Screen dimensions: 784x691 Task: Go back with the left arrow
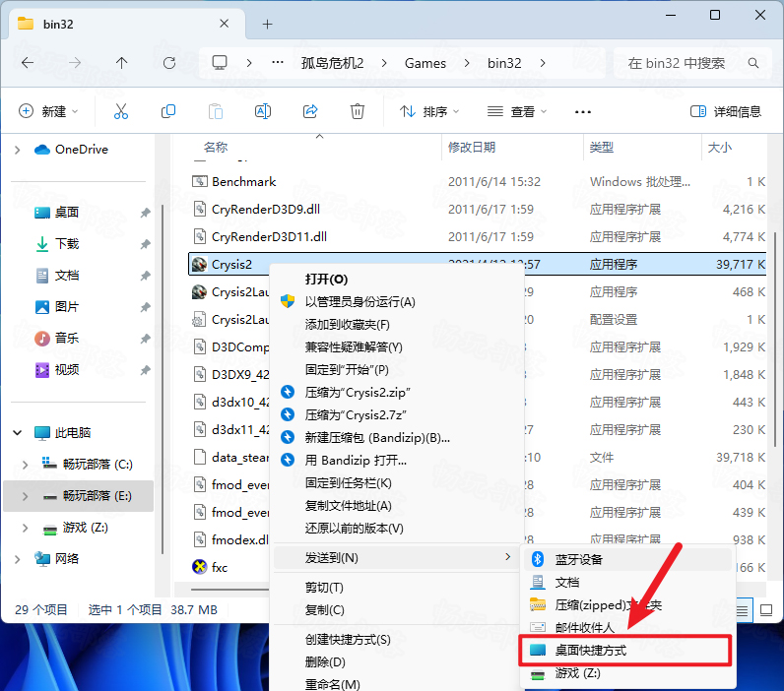28,63
